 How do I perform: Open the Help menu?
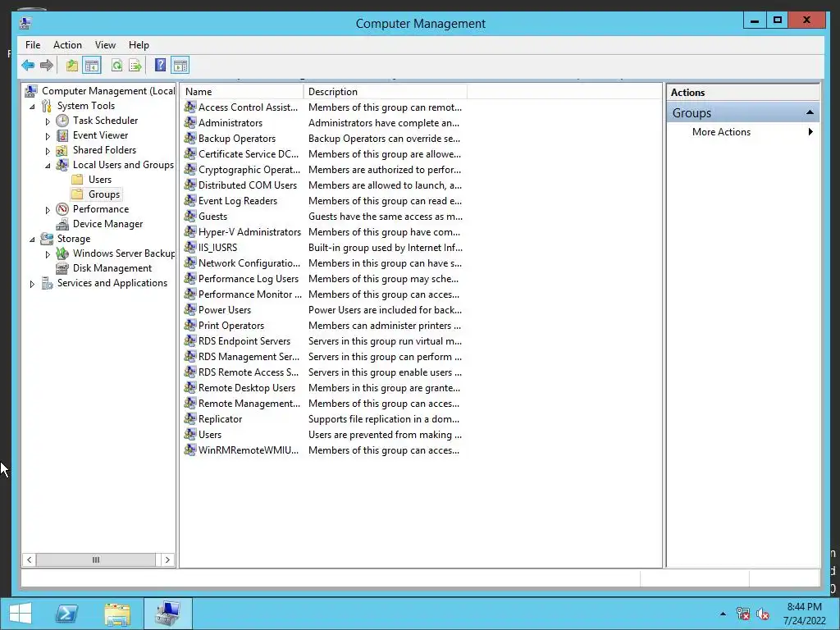coord(139,45)
